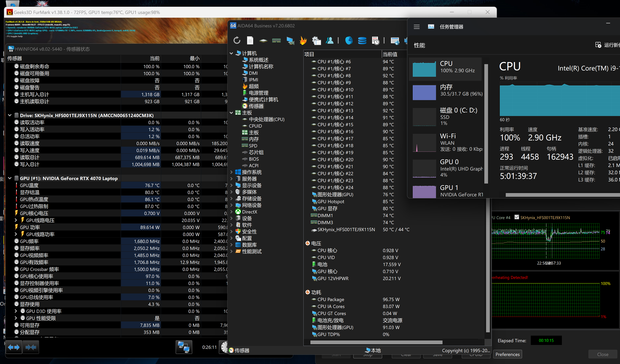The width and height of the screenshot is (620, 364).
Task: Click the Preferences button in stability test
Action: coord(507,354)
